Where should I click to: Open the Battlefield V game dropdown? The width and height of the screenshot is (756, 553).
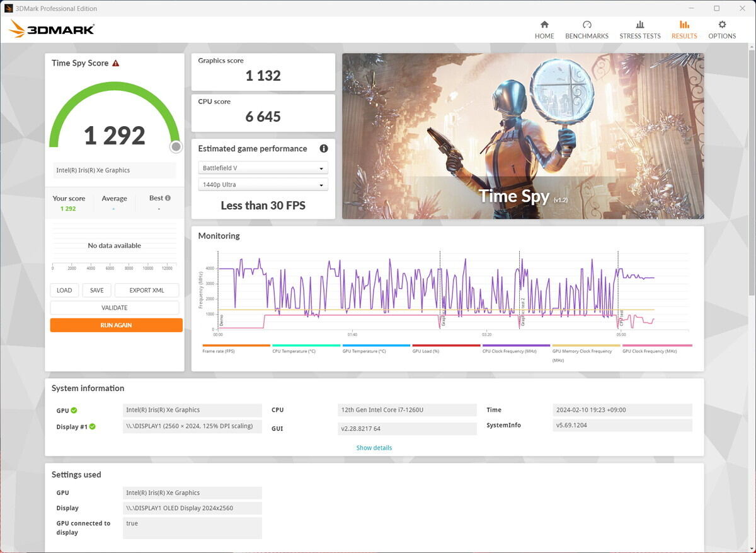click(x=263, y=168)
